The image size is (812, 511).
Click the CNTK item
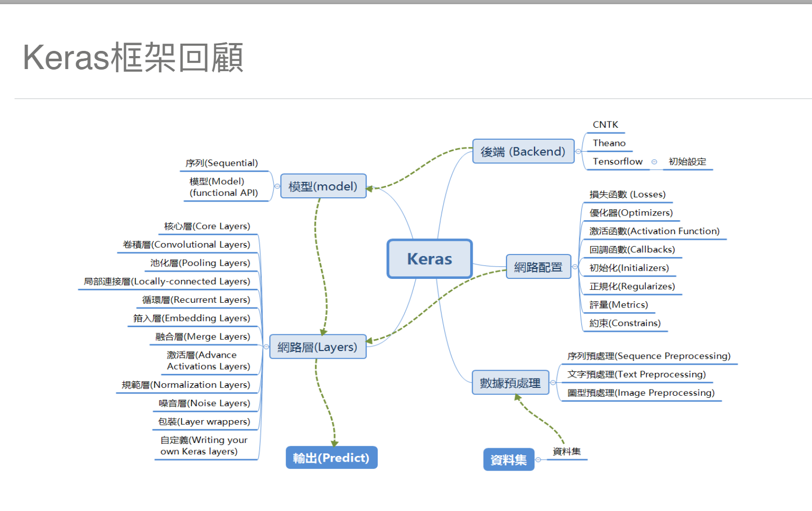click(605, 125)
